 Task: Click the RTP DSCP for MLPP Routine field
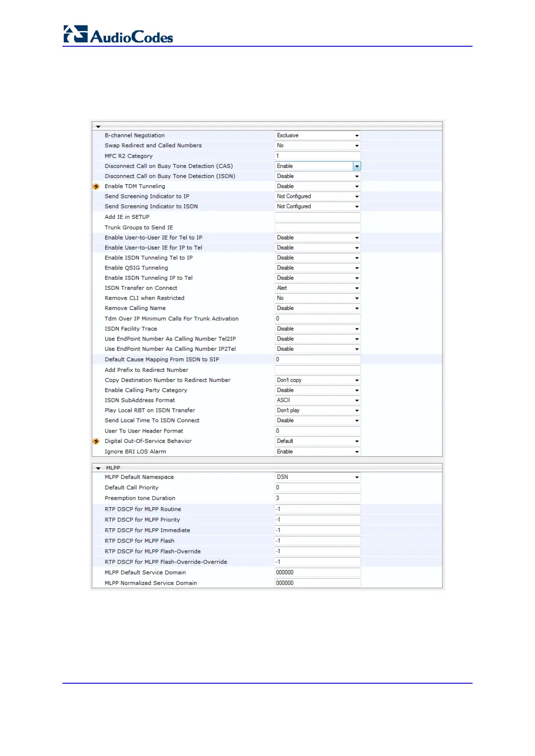tap(318, 509)
